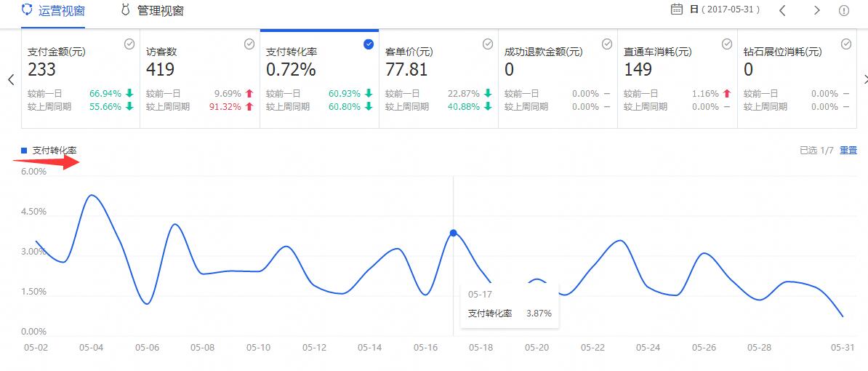Click the info icon at top right
The image size is (868, 371).
click(843, 10)
